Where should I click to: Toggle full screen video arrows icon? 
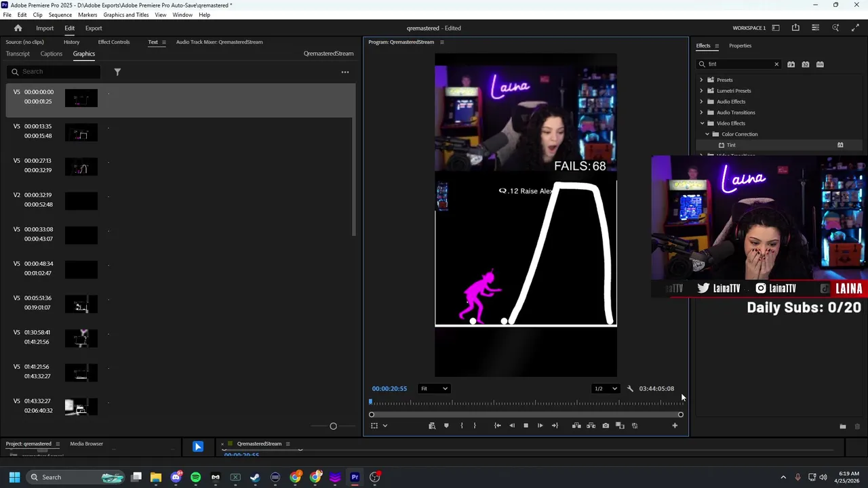pos(855,28)
